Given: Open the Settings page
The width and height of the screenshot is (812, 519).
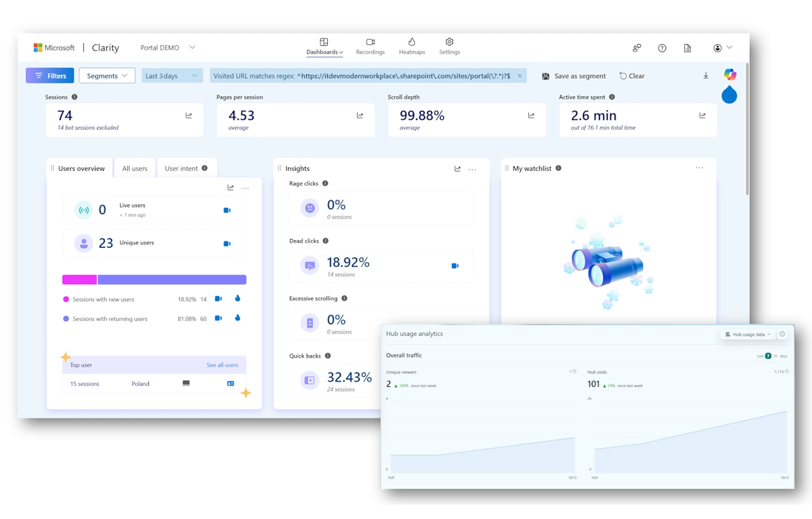Looking at the screenshot, I should coord(449,47).
